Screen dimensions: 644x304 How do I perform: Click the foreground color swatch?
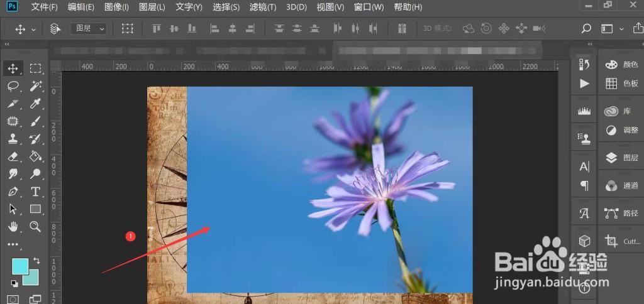coord(19,266)
